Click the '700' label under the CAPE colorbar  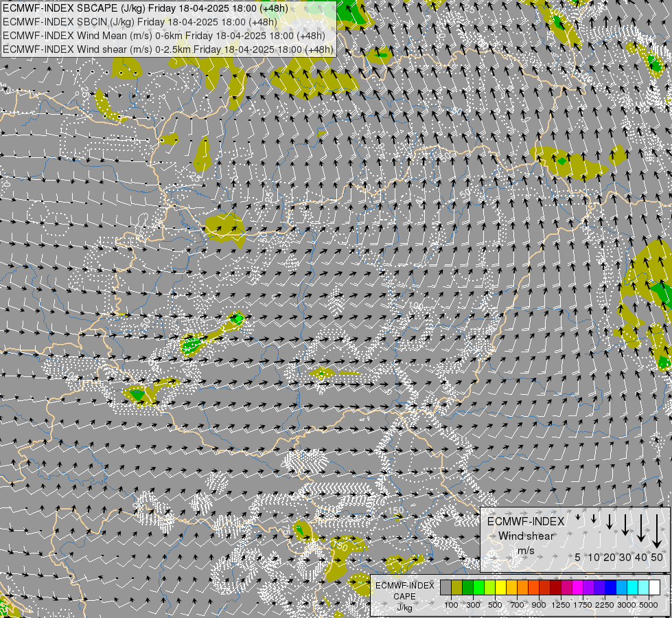tap(518, 605)
